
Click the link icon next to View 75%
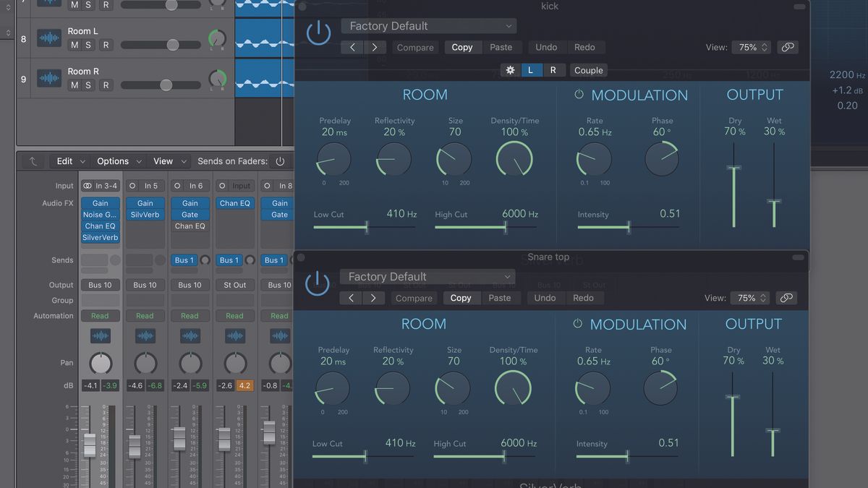click(787, 47)
